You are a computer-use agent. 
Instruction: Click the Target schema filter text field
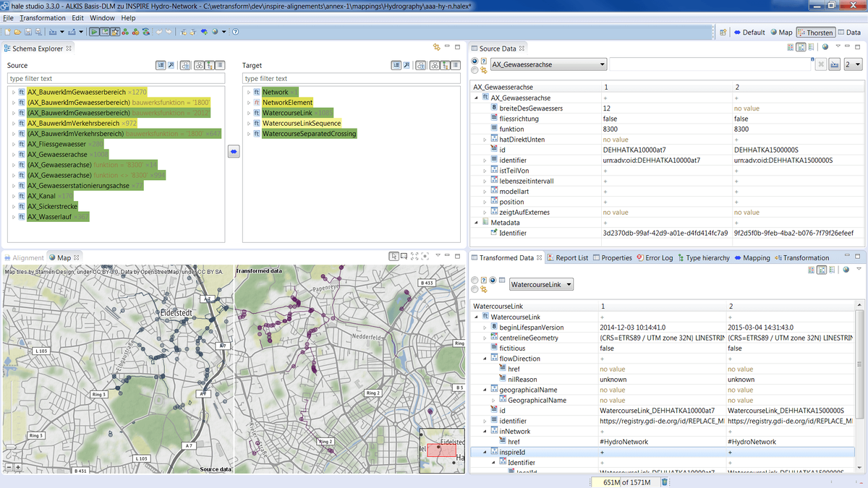pos(351,78)
